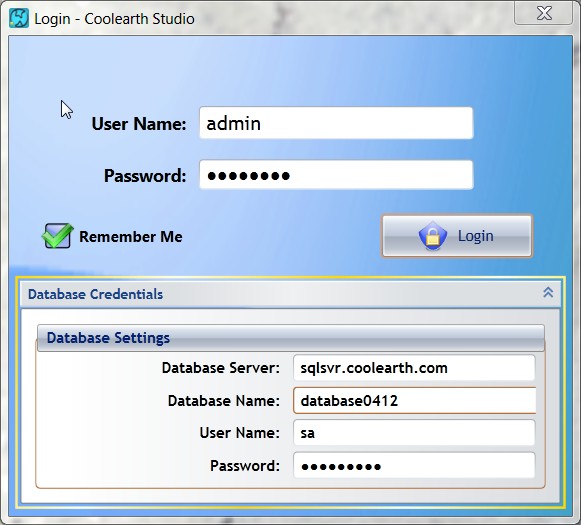
Task: Close the Login window with X
Action: [544, 13]
